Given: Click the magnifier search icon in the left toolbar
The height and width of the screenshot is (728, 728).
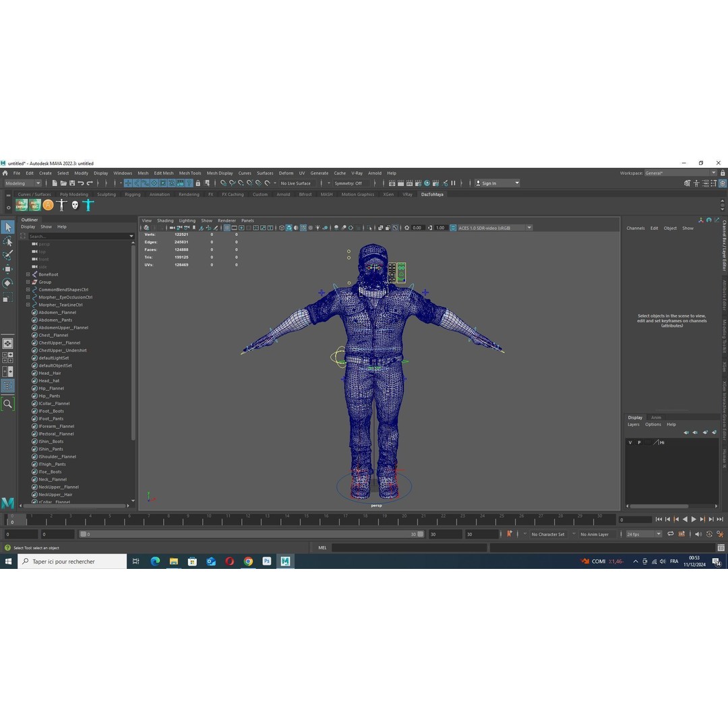Looking at the screenshot, I should pos(8,404).
